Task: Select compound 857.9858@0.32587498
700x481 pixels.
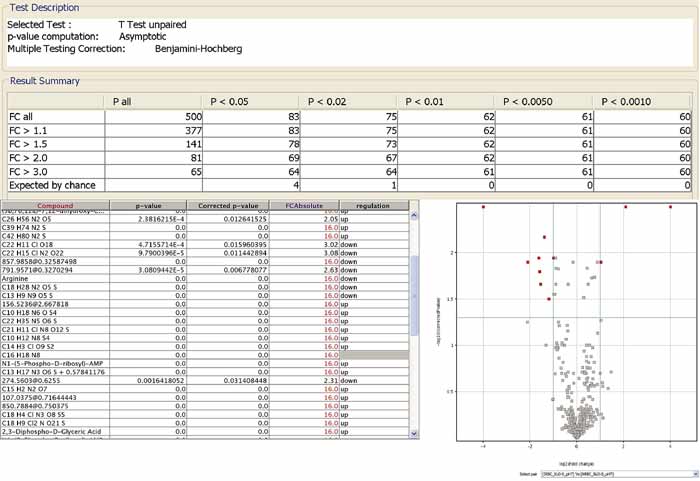Action: (x=204, y=261)
